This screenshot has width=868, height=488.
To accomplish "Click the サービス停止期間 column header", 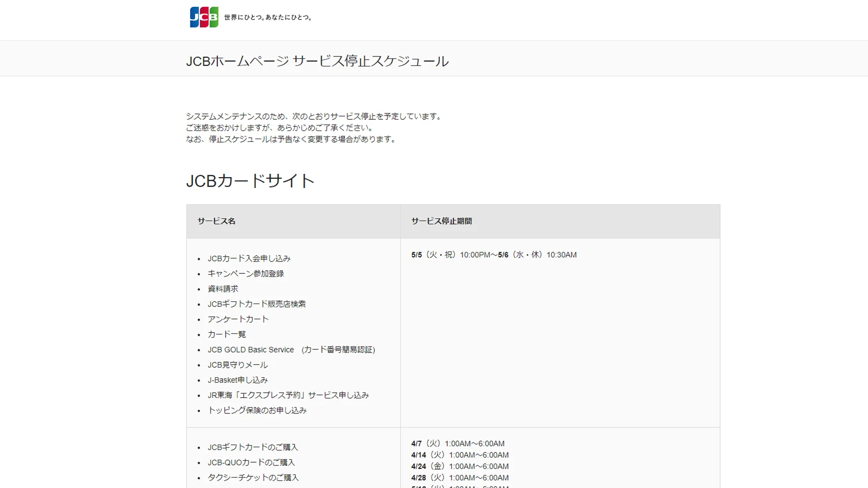I will [442, 221].
